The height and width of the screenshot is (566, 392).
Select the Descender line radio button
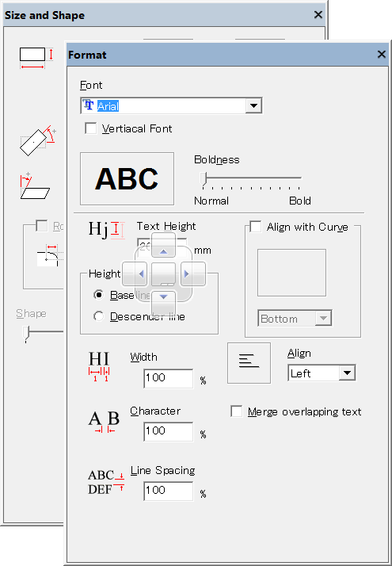click(x=98, y=316)
